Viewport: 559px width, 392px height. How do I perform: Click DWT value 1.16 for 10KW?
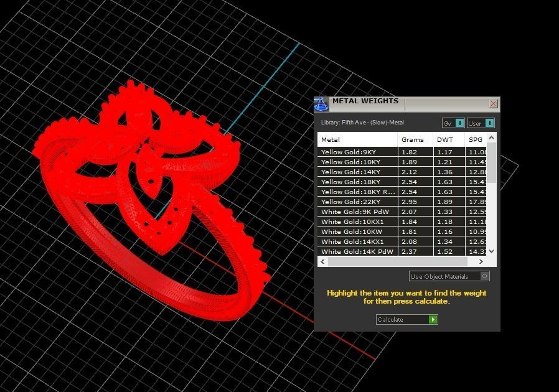point(444,231)
